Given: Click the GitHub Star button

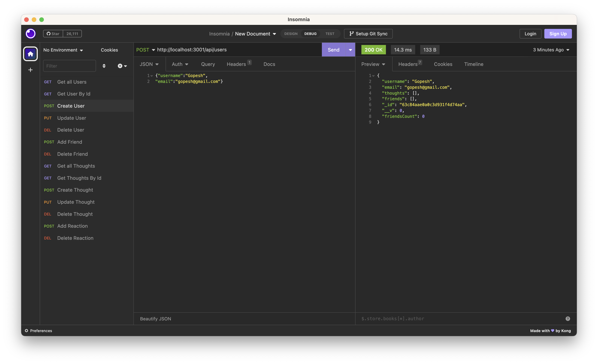Looking at the screenshot, I should (x=53, y=34).
